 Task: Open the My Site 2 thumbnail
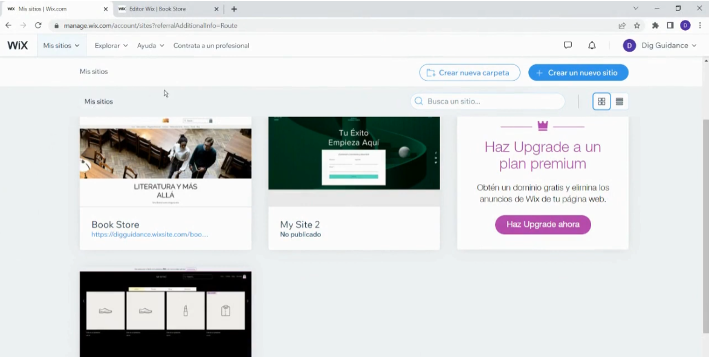[x=354, y=162]
